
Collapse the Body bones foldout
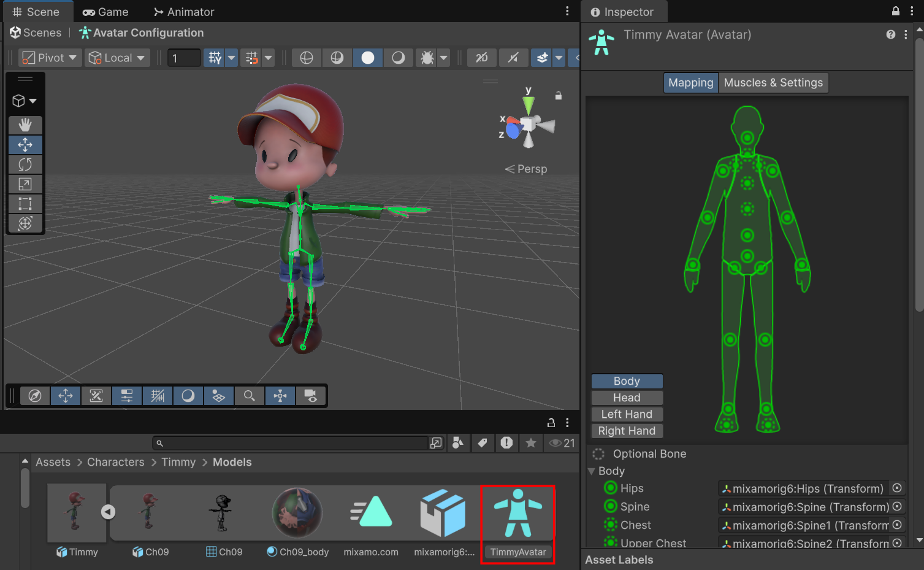pos(592,471)
